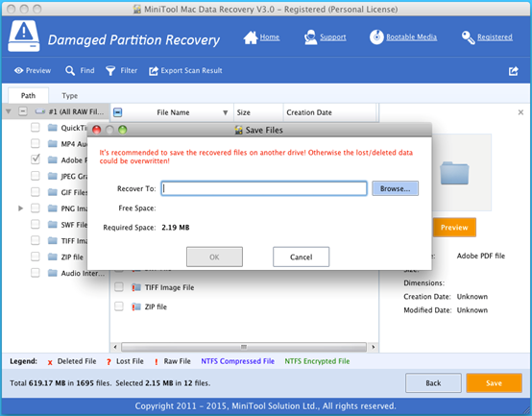
Task: Click the orange Save button
Action: pos(494,383)
